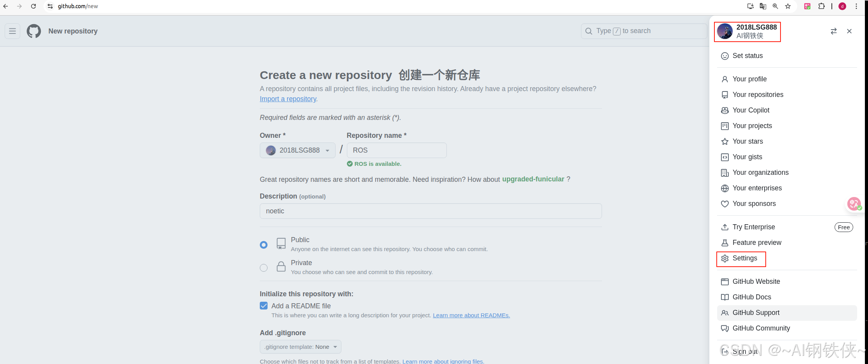
Task: Reload the page with the refresh icon
Action: click(33, 6)
